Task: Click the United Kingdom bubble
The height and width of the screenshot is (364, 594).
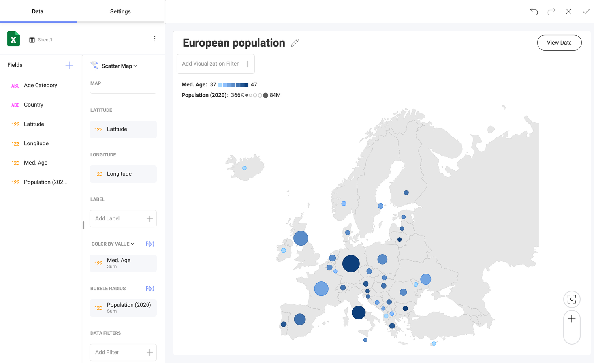Action: pyautogui.click(x=301, y=238)
